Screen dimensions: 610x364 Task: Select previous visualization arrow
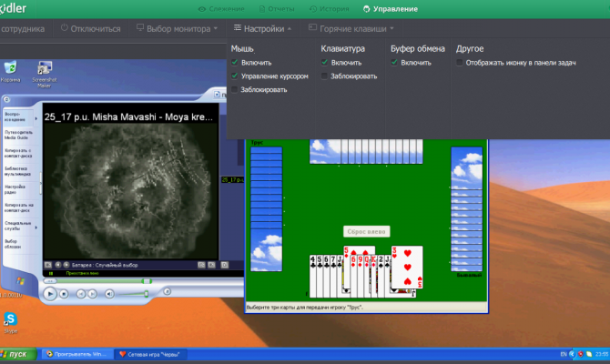pos(58,265)
